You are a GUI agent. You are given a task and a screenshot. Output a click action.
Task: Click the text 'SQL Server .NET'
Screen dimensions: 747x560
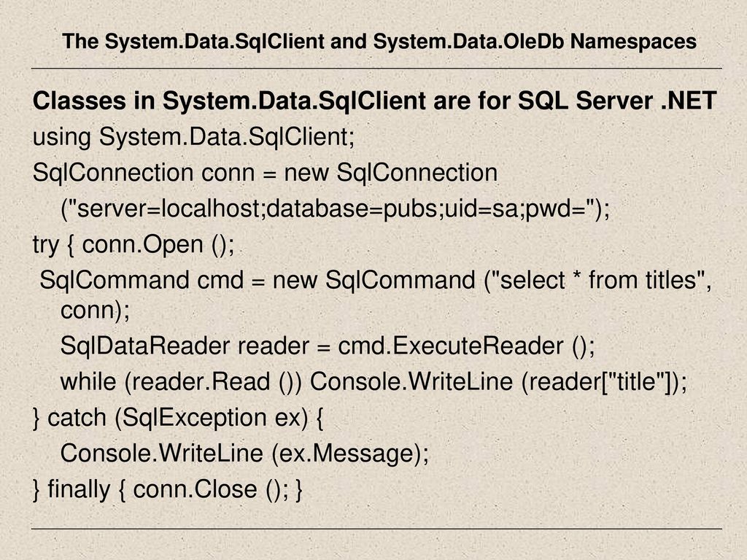(617, 101)
